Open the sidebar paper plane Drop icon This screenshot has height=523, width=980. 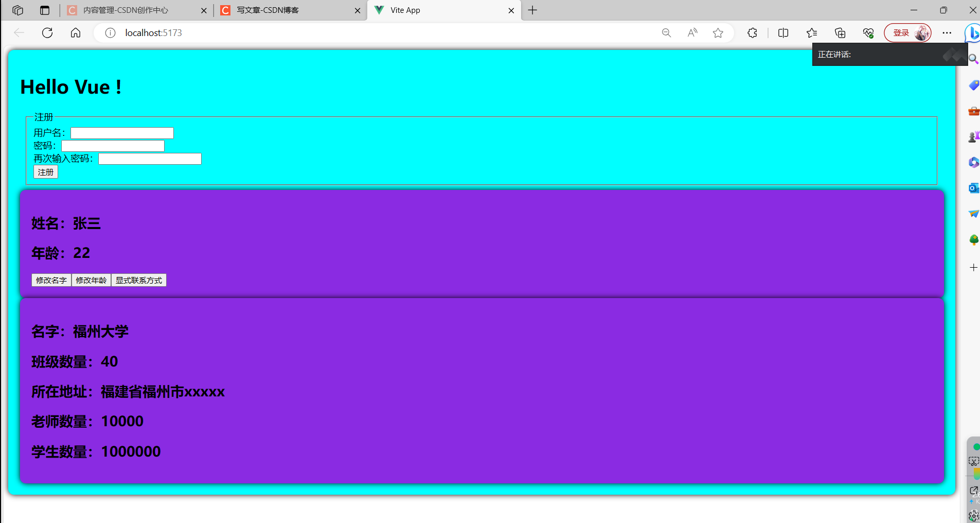coord(973,214)
